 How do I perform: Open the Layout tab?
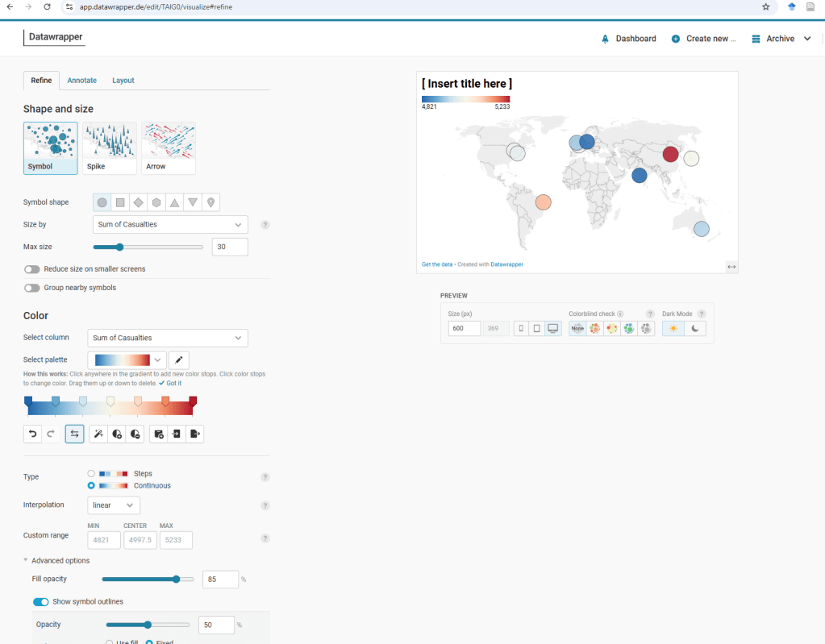[123, 81]
